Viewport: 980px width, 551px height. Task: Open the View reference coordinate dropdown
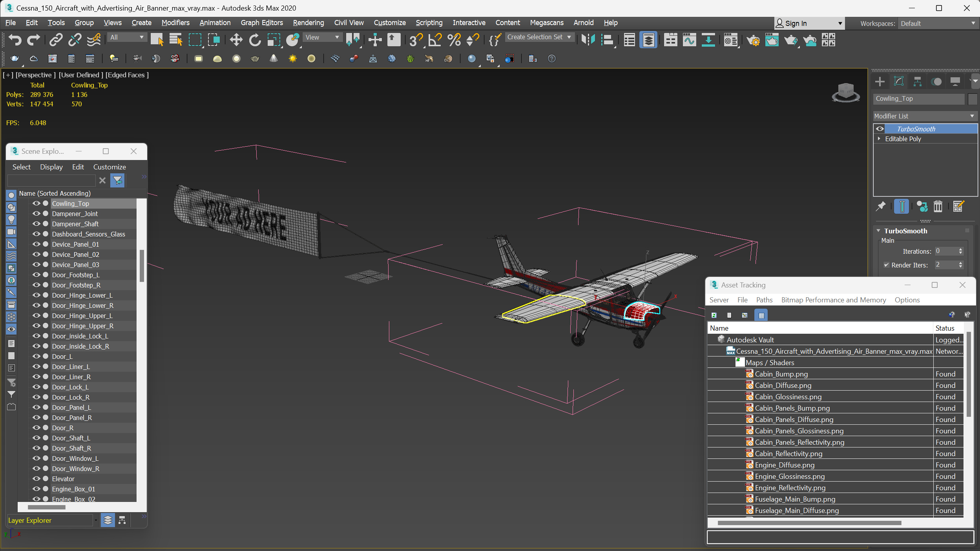click(322, 37)
